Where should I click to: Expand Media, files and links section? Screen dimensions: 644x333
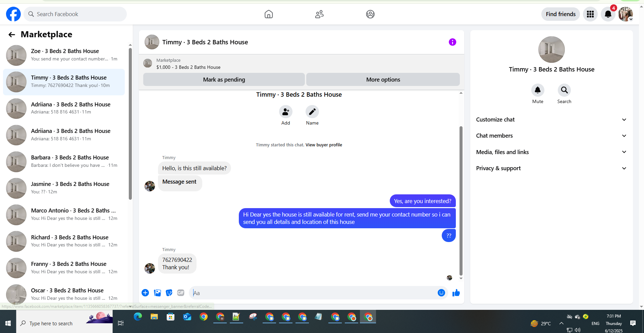tap(551, 152)
